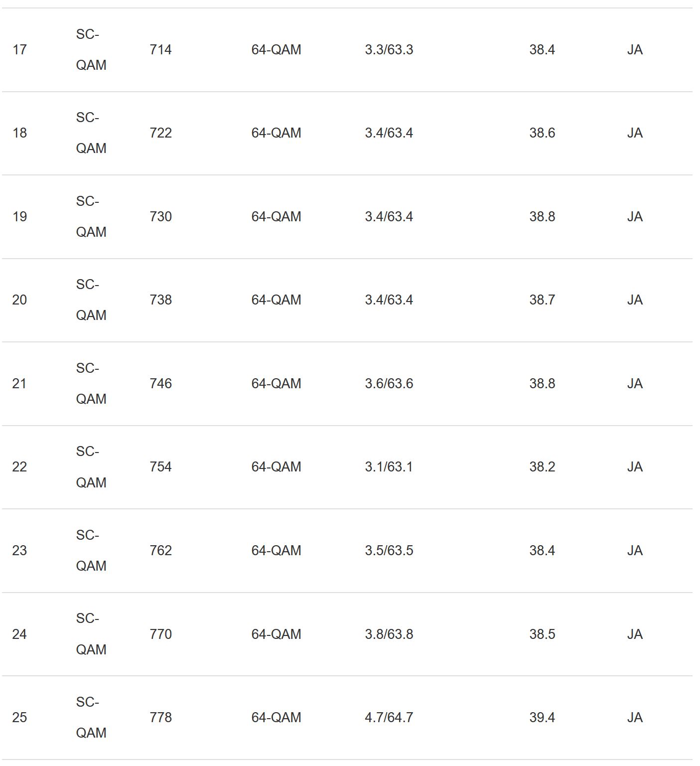
Task: Click power level 3.6/63.6
Action: (389, 384)
